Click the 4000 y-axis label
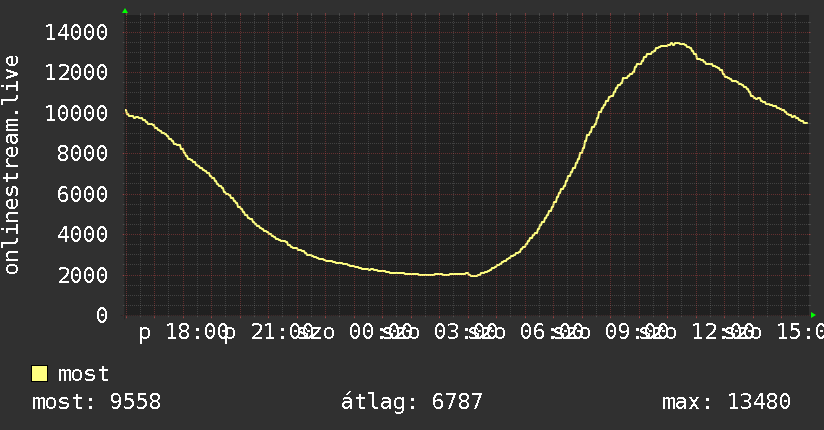This screenshot has height=430, width=824. [x=83, y=234]
